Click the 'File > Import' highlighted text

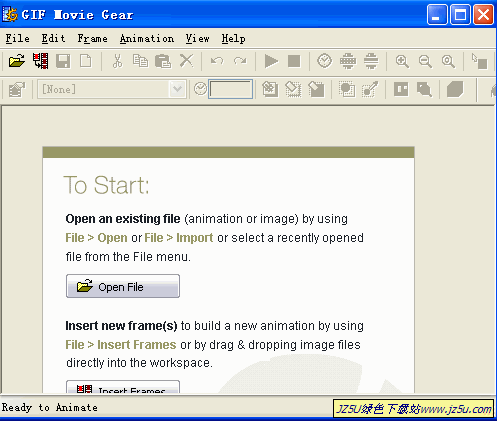[x=179, y=238]
